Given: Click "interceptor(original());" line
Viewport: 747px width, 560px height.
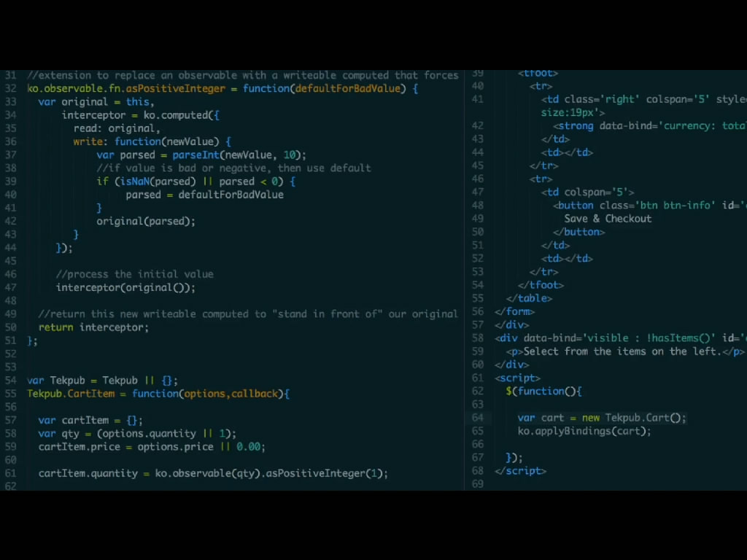Looking at the screenshot, I should click(x=125, y=287).
